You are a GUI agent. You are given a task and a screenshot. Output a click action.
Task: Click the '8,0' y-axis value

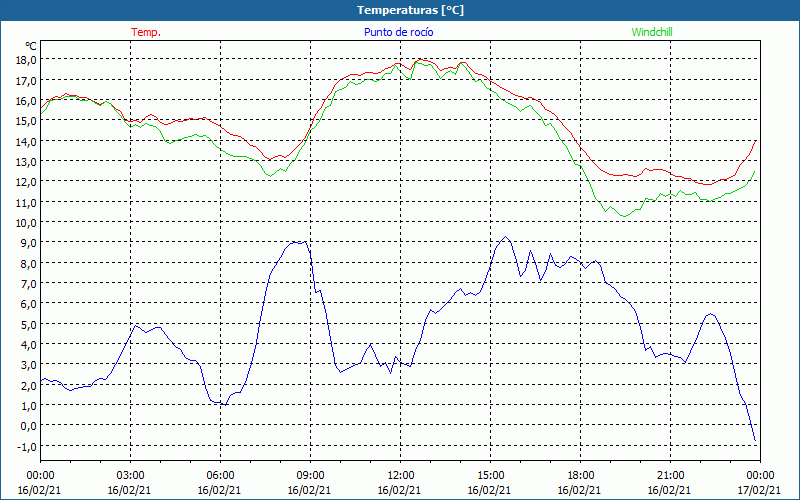30,263
